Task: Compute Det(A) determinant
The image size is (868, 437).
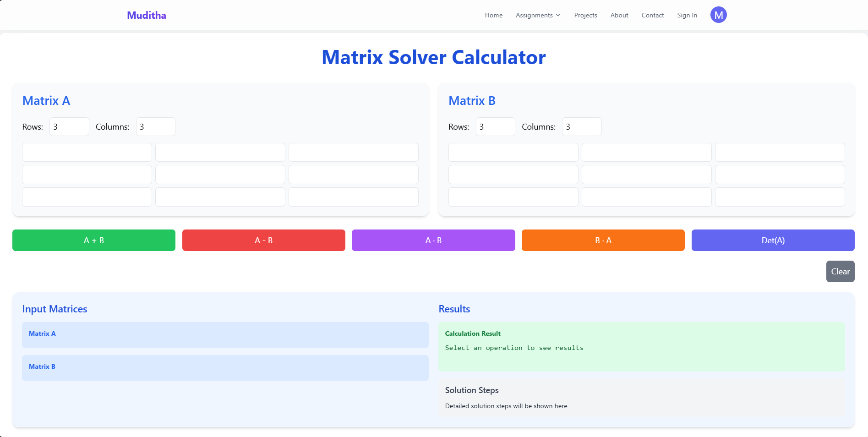Action: 773,240
